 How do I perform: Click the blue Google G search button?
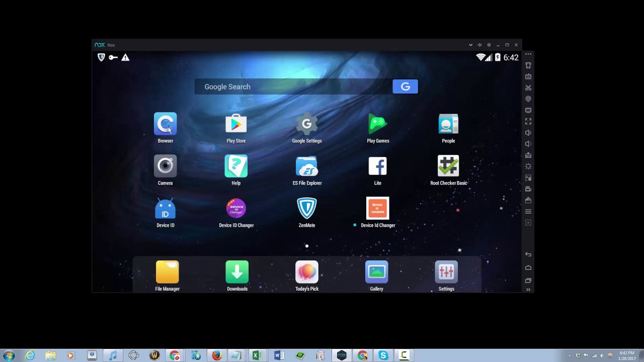tap(405, 86)
